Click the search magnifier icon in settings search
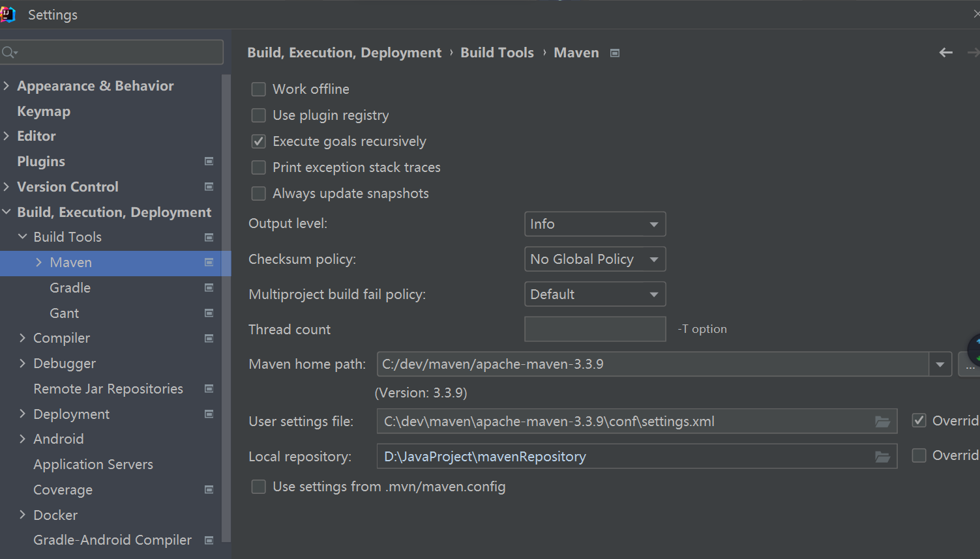The image size is (980, 559). point(9,52)
